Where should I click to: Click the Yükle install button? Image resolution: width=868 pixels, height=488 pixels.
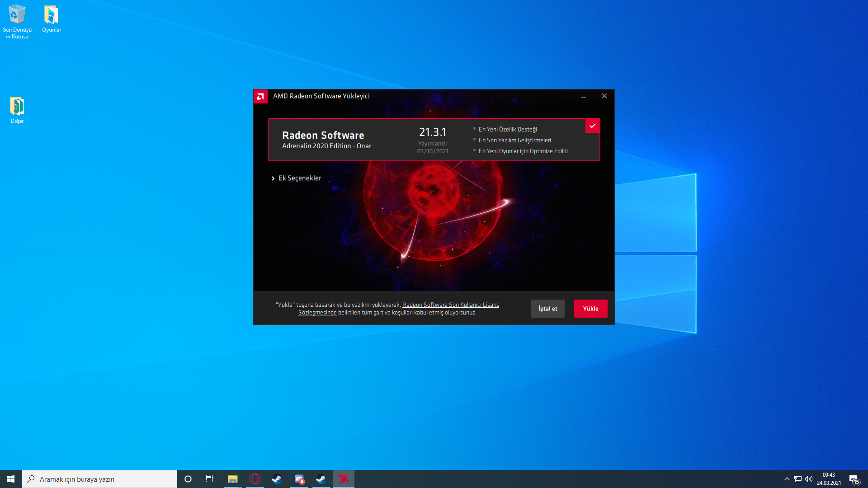click(590, 309)
